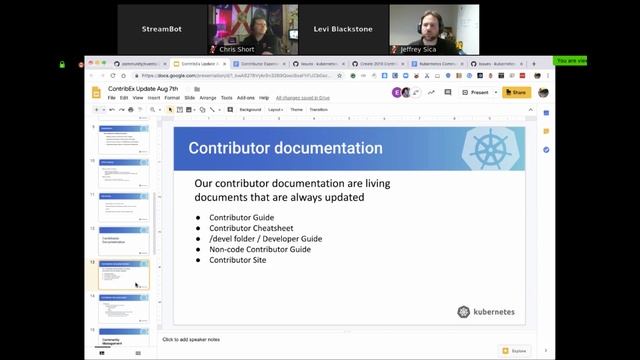Select slide 14 thumbnail
This screenshot has width=640, height=360.
tap(124, 309)
